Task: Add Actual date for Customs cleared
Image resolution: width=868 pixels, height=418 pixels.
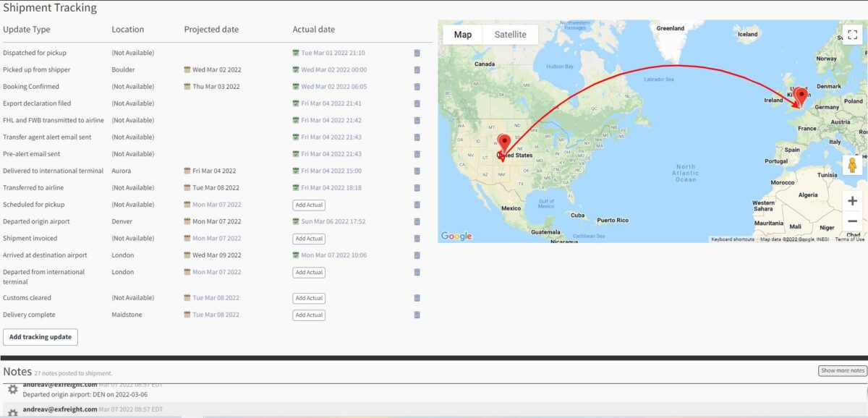Action: [x=309, y=298]
